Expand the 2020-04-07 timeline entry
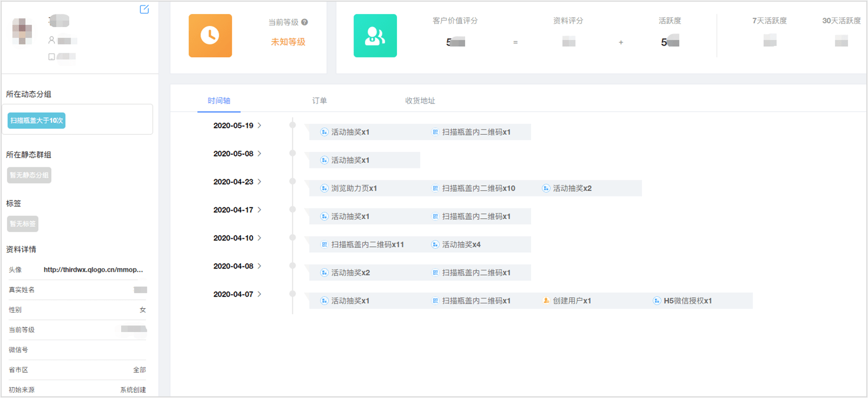Image resolution: width=868 pixels, height=398 pixels. click(x=259, y=295)
